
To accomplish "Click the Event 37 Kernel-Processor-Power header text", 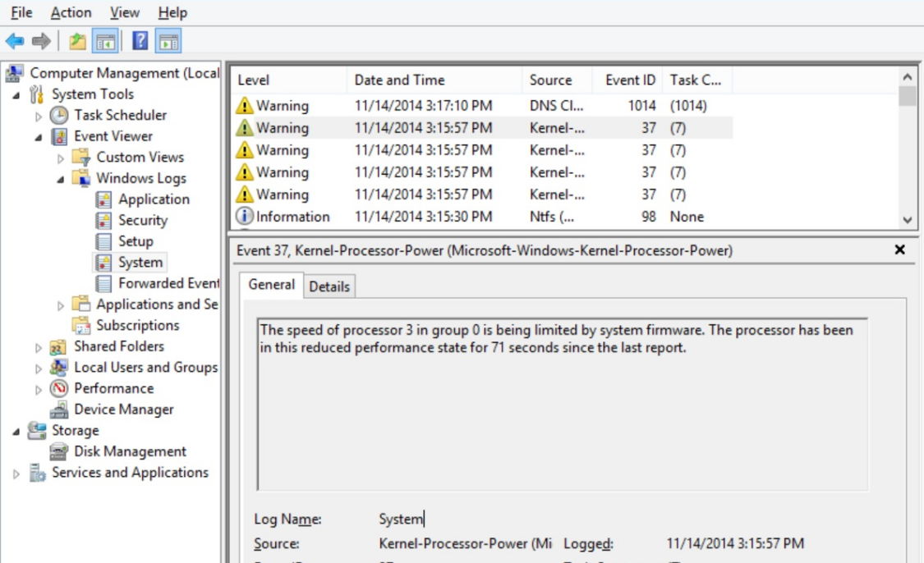I will (485, 251).
